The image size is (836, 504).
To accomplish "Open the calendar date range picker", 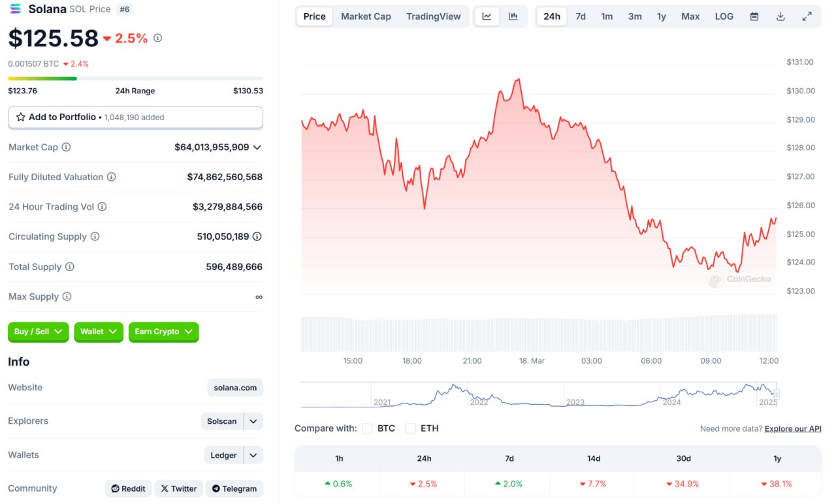I will click(754, 16).
